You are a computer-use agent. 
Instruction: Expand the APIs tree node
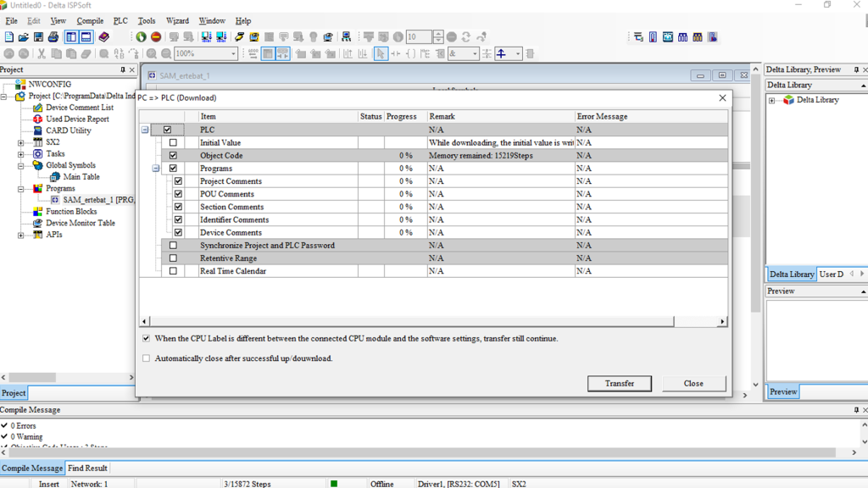coord(21,236)
